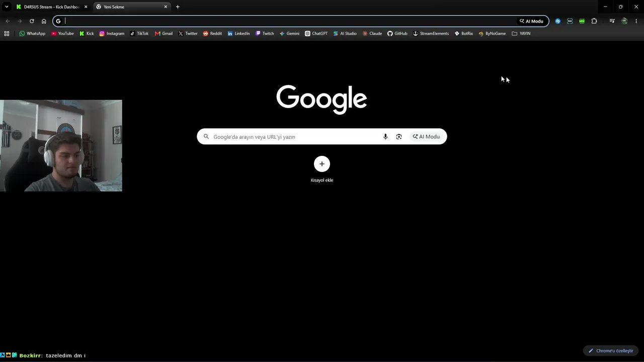644x362 pixels.
Task: Open the Extensions puzzle menu
Action: (x=594, y=21)
